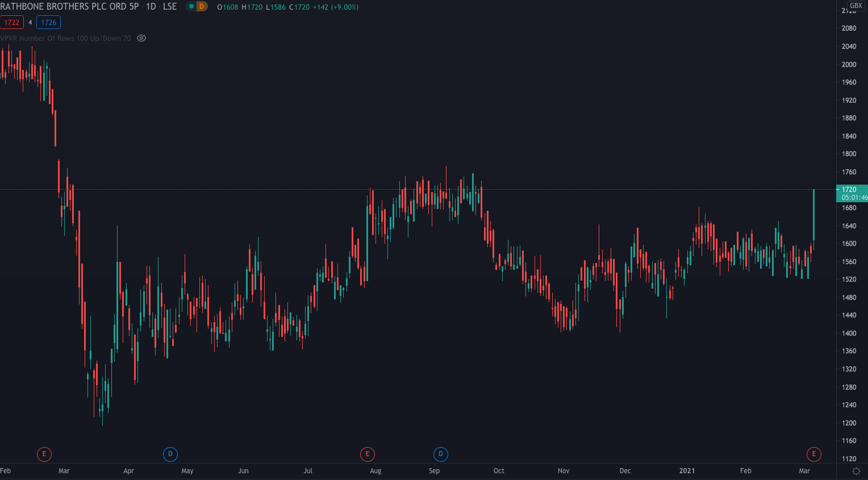Select the VPVR Number Of Rows indicator label
This screenshot has height=480, width=868.
[65, 39]
